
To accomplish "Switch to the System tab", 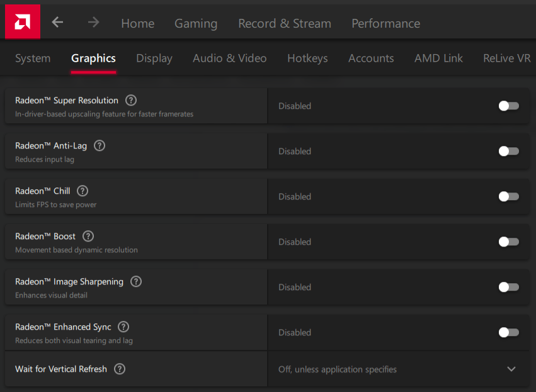I will pyautogui.click(x=33, y=59).
